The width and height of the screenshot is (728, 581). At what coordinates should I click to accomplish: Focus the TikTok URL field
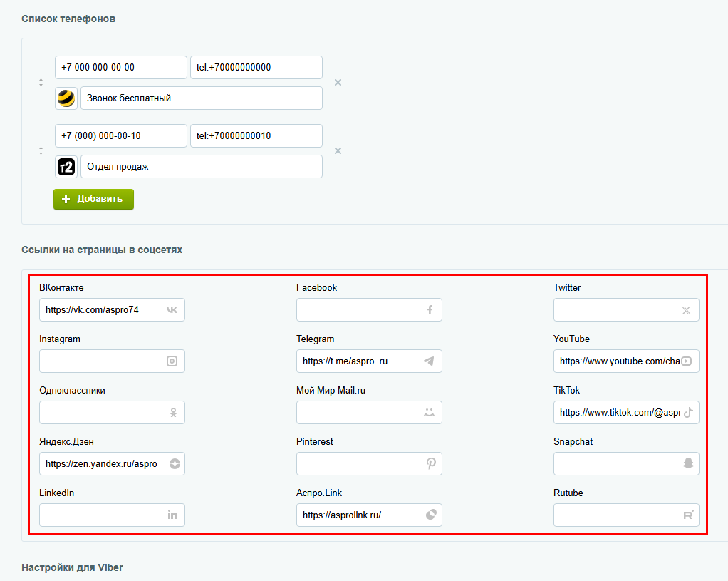(626, 412)
